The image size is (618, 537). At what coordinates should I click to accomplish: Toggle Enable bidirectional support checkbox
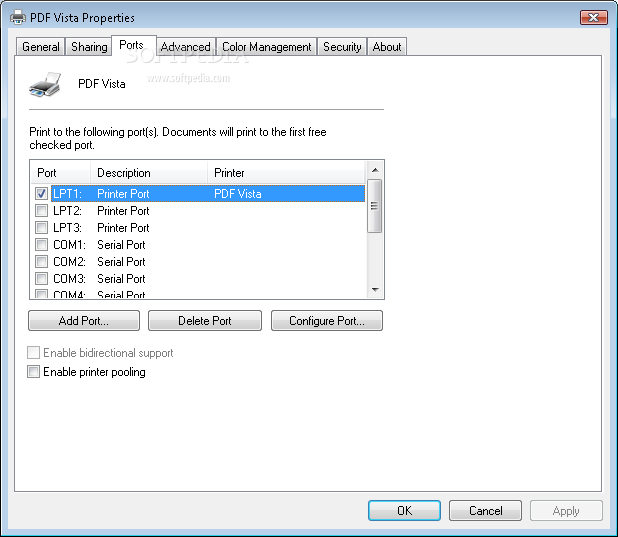point(34,352)
